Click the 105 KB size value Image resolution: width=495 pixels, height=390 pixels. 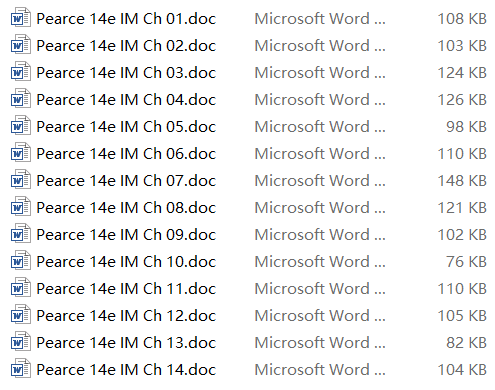pos(462,316)
